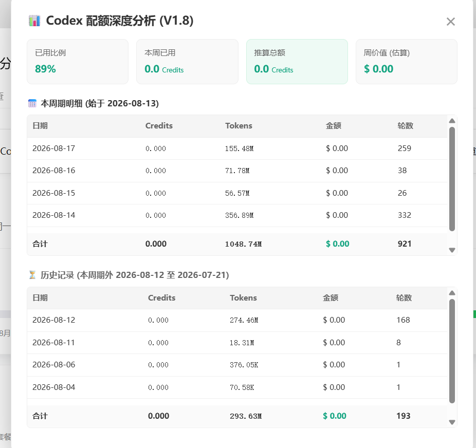
Task: Click the down arrow of current-period table scrollbar
Action: click(x=452, y=250)
